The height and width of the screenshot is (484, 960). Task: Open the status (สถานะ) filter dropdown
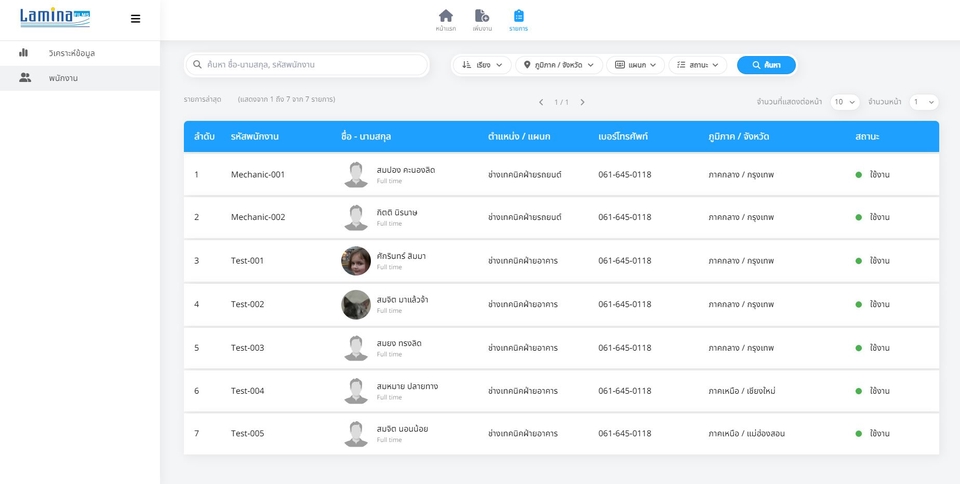(x=698, y=64)
